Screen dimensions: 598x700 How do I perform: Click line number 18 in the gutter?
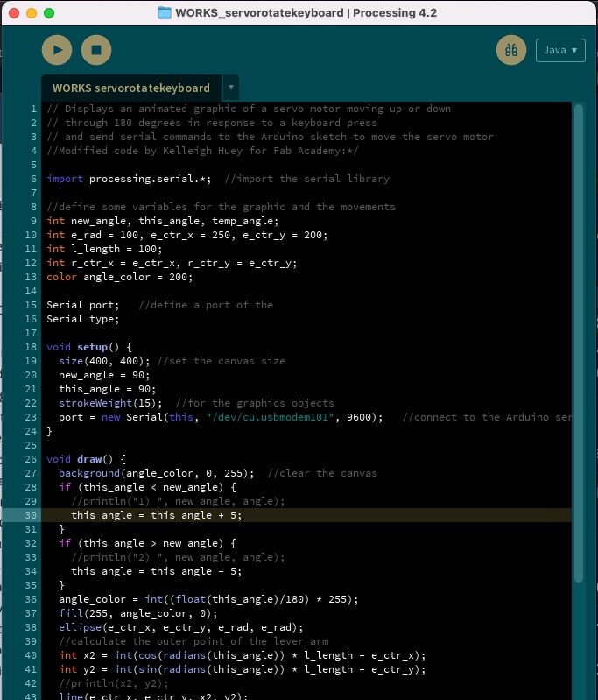[31, 347]
